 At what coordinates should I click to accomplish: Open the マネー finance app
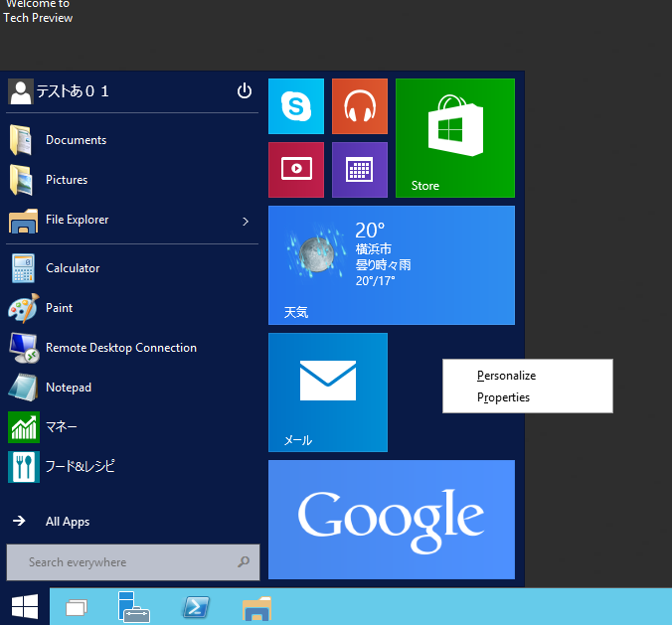coord(132,427)
